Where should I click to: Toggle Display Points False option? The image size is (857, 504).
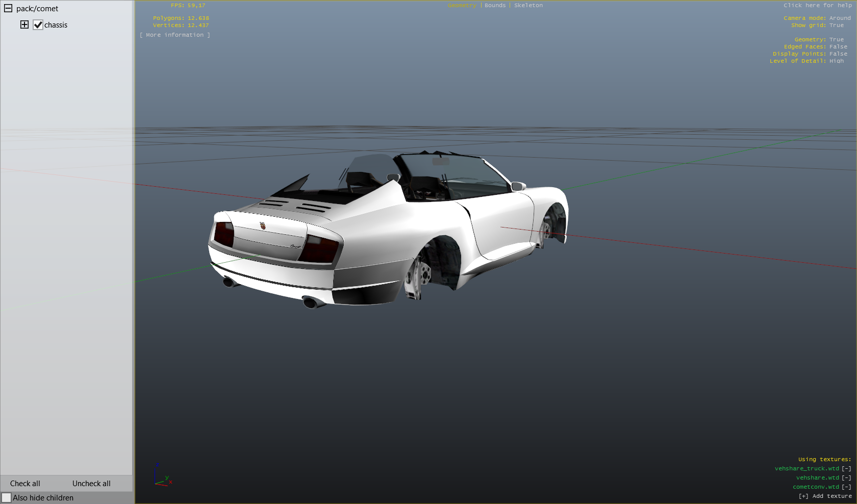click(x=838, y=54)
